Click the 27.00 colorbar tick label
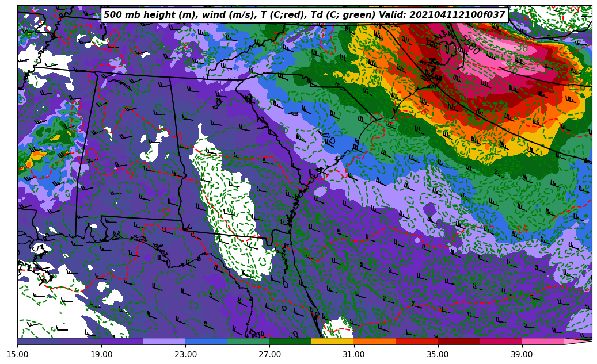Viewport: 597px width, 364px height. pos(269,354)
